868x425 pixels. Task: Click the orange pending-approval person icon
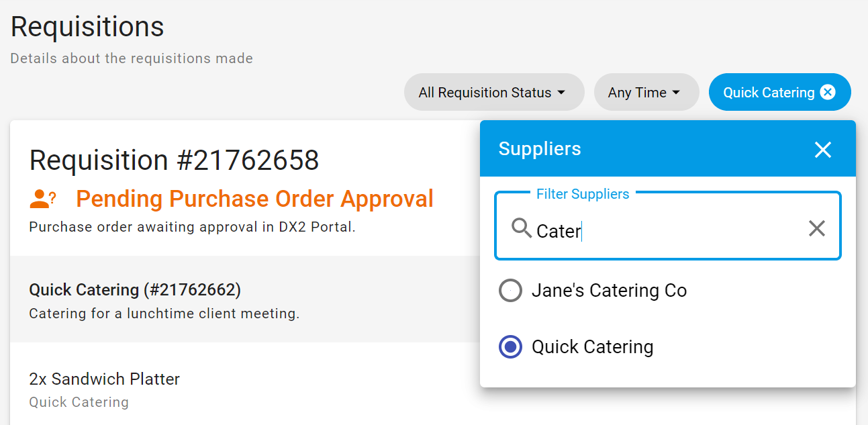pyautogui.click(x=42, y=198)
